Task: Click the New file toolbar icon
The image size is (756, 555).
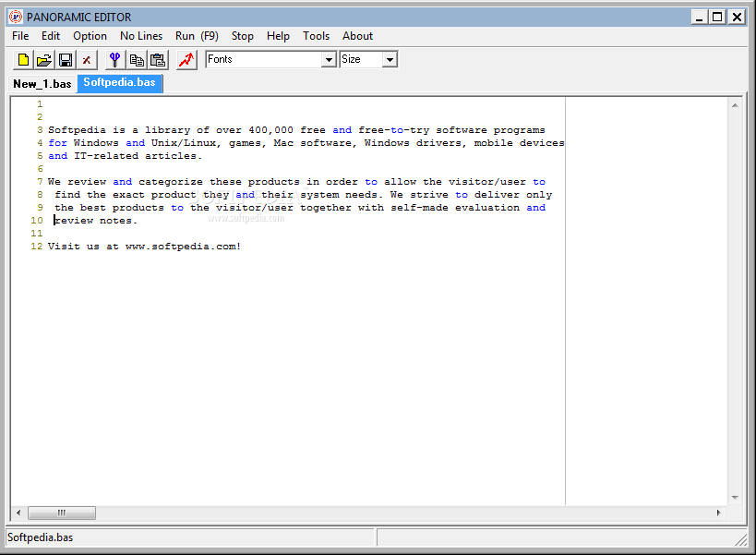Action: pyautogui.click(x=23, y=60)
